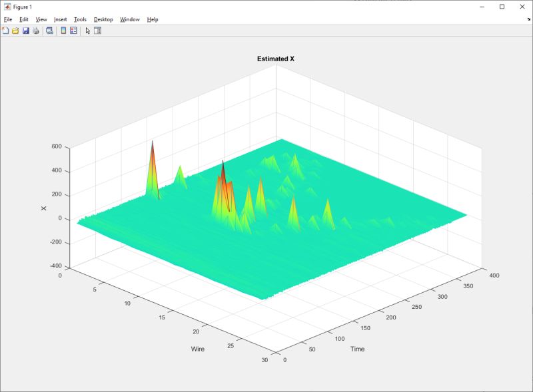Activate the Edit Plot arrow tool

(87, 31)
